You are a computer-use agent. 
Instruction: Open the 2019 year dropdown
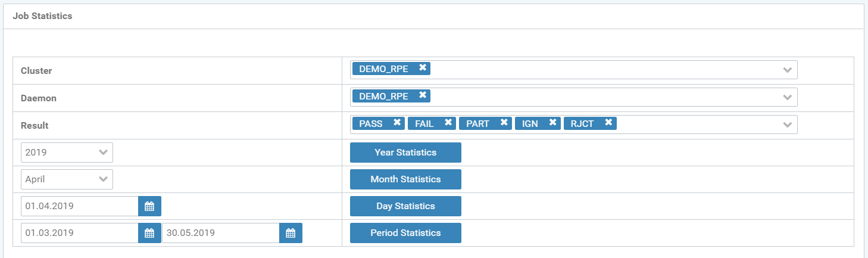(67, 153)
